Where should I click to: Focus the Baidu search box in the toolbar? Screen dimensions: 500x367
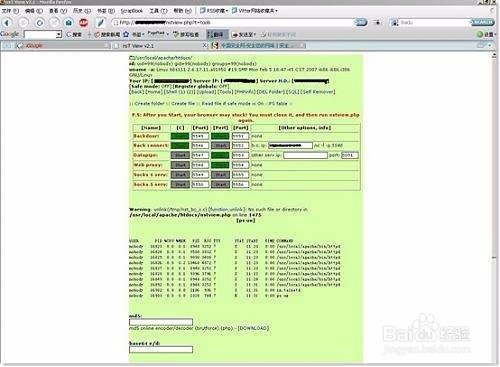[x=435, y=23]
